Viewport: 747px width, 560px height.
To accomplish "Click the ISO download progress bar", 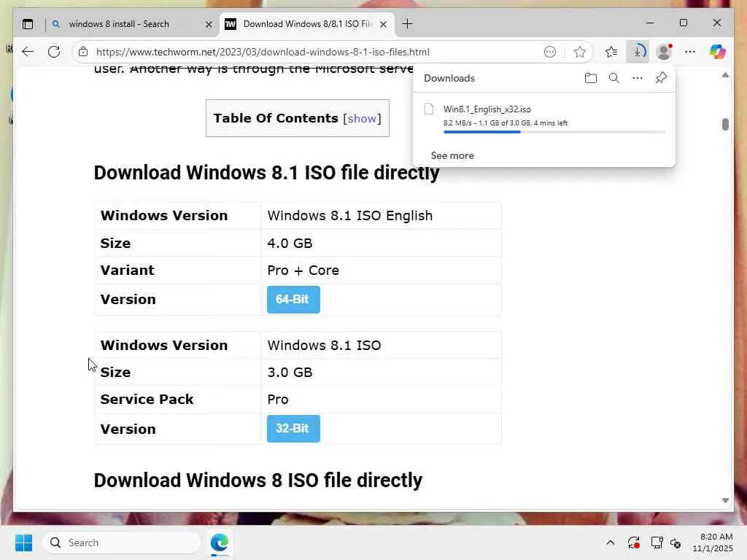I will 554,132.
